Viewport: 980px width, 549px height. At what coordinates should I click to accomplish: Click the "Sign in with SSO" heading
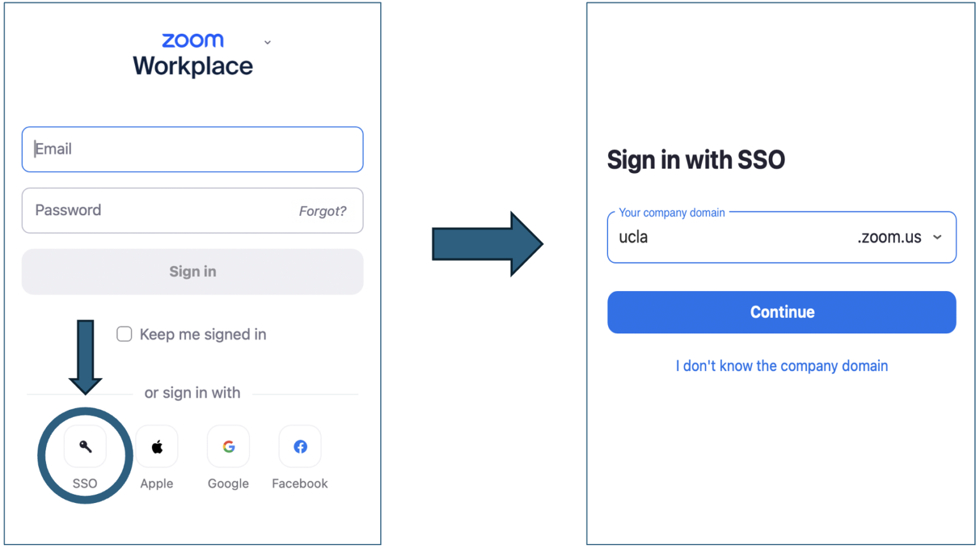coord(695,160)
